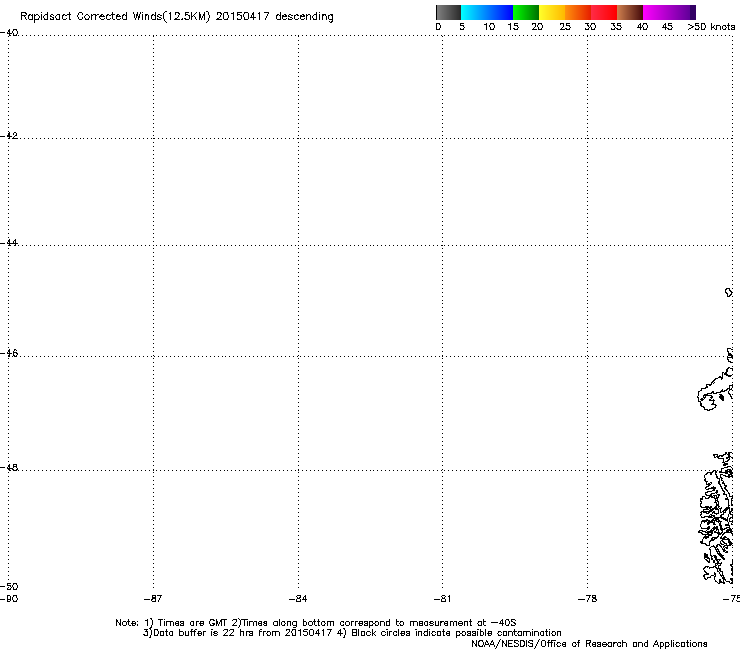Image resolution: width=740 pixels, height=650 pixels.
Task: Click the '-42' latitude axis label
Action: [x=9, y=135]
